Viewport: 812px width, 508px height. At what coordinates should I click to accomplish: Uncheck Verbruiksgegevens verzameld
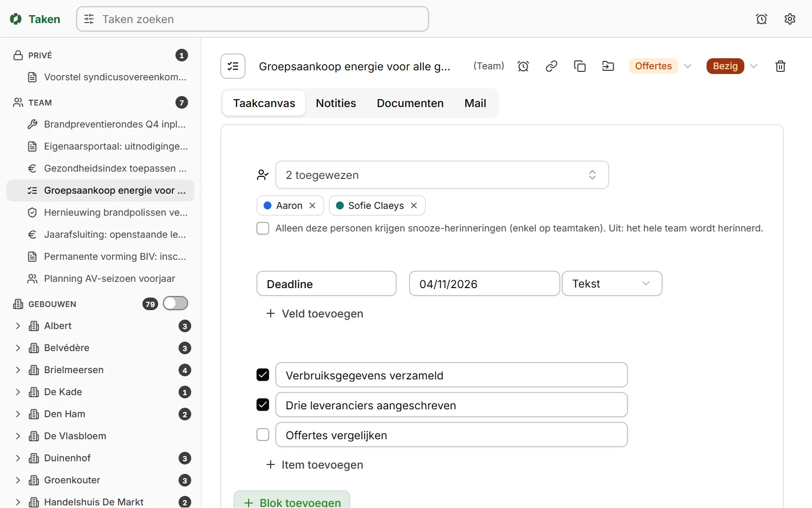[263, 375]
